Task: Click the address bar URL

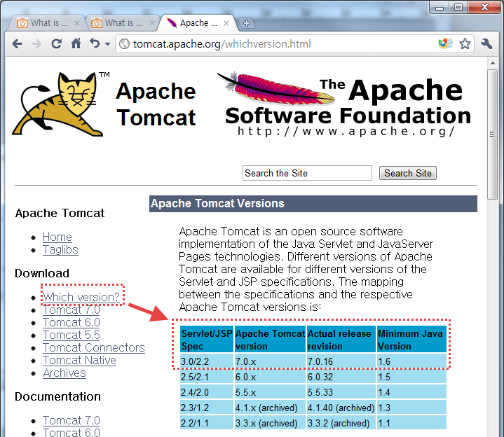Action: tap(222, 44)
